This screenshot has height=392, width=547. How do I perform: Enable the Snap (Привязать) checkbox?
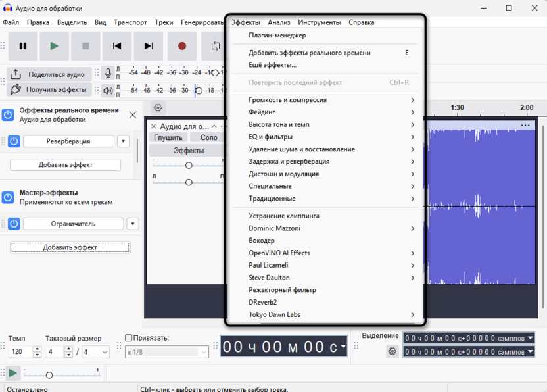(128, 337)
